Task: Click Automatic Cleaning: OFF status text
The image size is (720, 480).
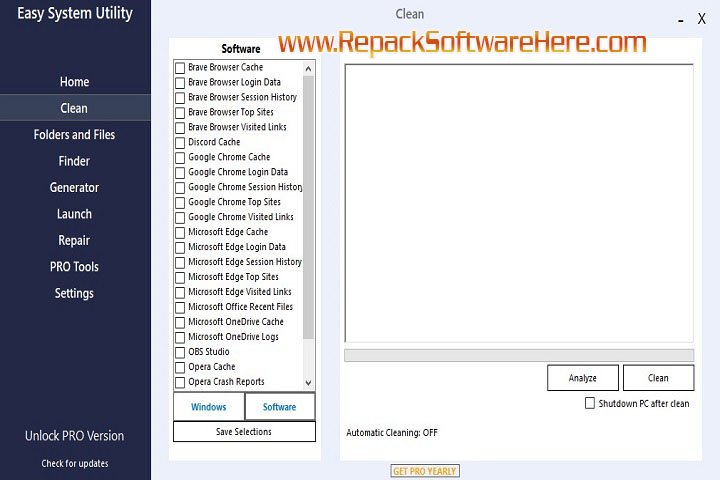Action: tap(392, 433)
